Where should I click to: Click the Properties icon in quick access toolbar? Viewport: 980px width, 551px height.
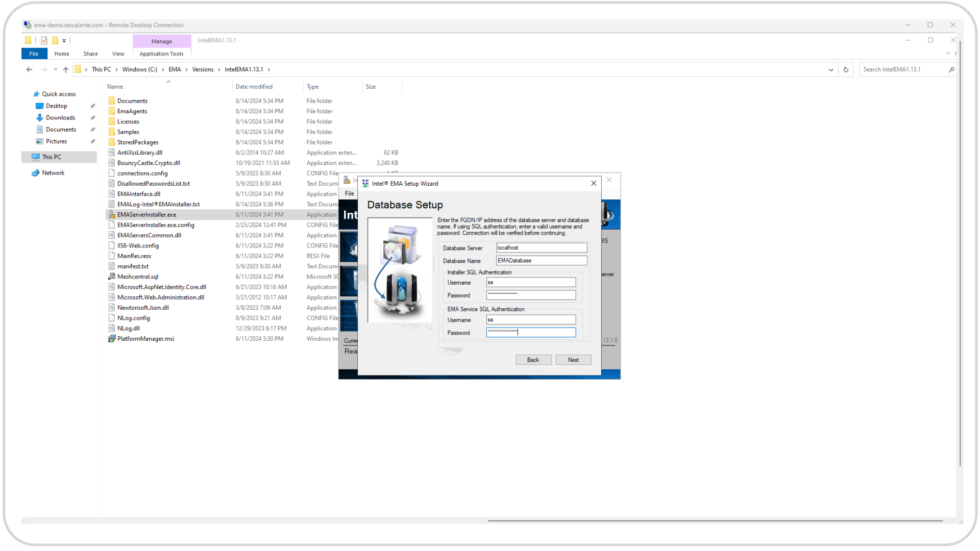(x=44, y=40)
